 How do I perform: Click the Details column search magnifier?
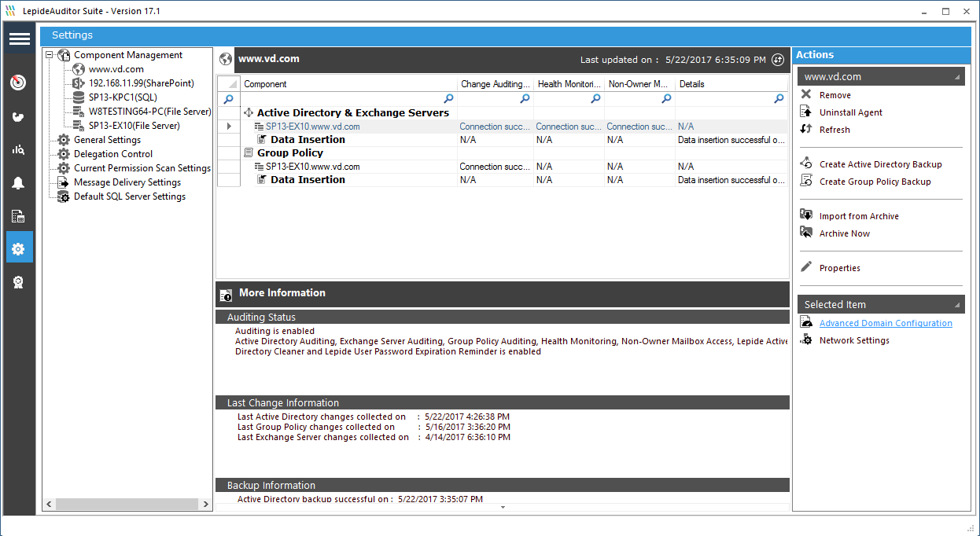click(779, 99)
